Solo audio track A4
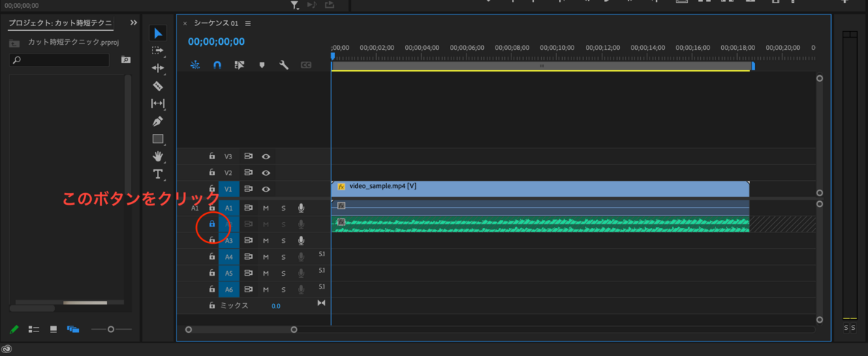The height and width of the screenshot is (356, 868). (x=284, y=257)
